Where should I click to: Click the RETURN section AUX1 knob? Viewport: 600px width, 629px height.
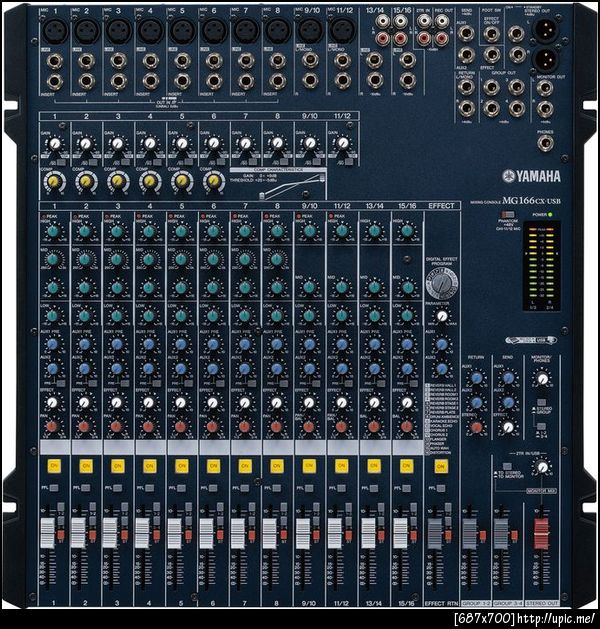(x=476, y=378)
